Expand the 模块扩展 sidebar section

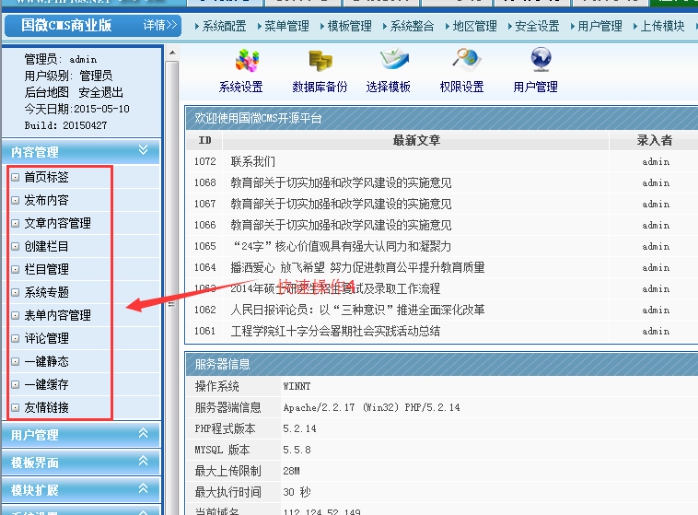coord(143,490)
